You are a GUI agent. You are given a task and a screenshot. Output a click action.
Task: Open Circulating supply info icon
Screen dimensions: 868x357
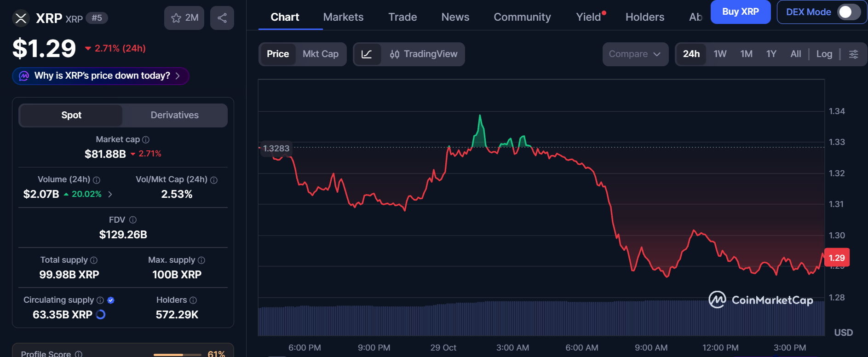coord(100,300)
